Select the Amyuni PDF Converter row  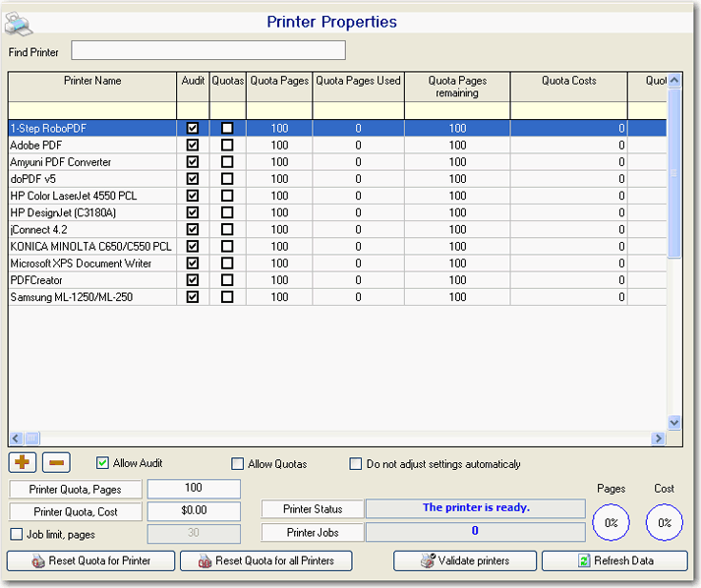(x=337, y=162)
